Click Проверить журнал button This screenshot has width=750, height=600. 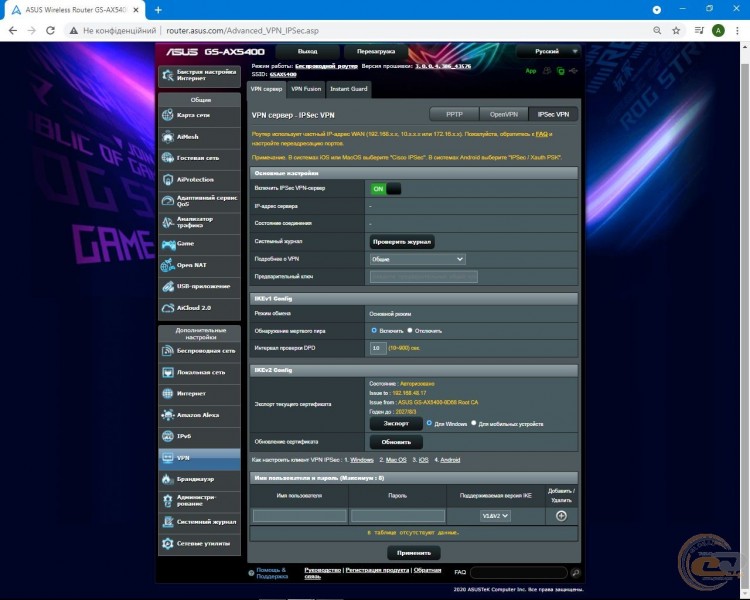(402, 242)
